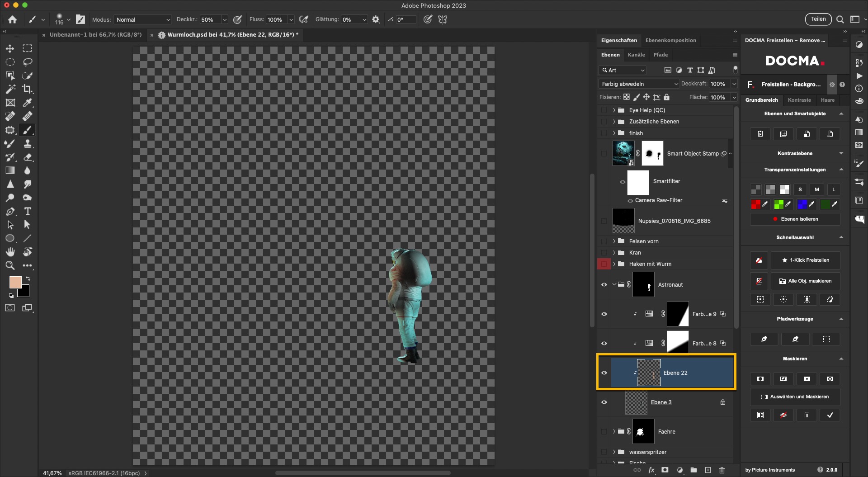Select the Hand tool

pyautogui.click(x=10, y=252)
